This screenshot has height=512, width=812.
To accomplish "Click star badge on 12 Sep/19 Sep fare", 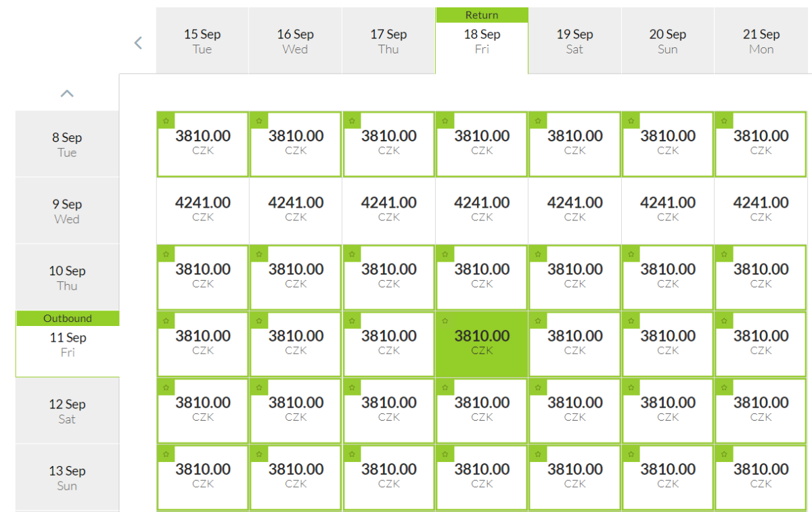I will [x=538, y=388].
